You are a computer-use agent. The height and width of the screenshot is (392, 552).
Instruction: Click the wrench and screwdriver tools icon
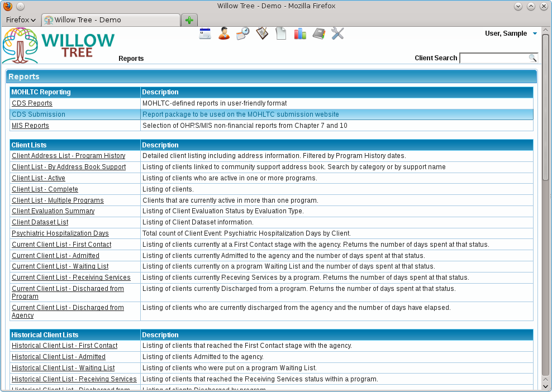337,34
